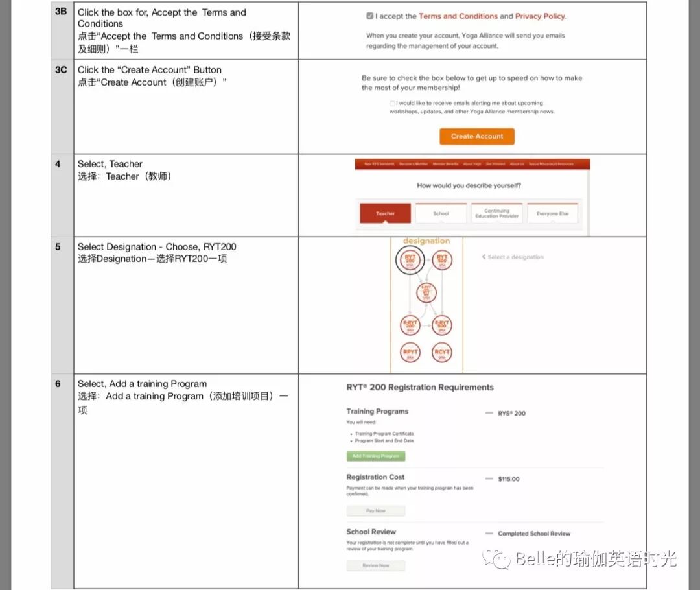Open About Yoga in the red nav bar
The height and width of the screenshot is (590, 700).
tap(472, 164)
